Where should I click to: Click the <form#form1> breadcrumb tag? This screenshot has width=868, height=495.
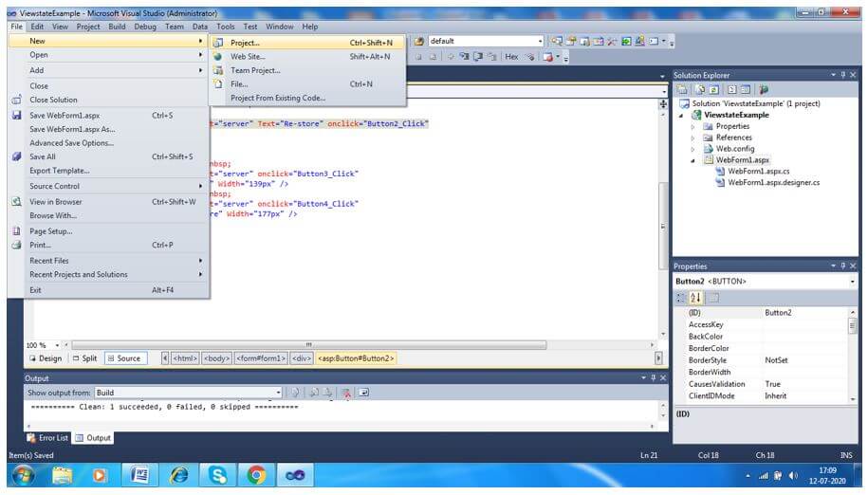(260, 358)
